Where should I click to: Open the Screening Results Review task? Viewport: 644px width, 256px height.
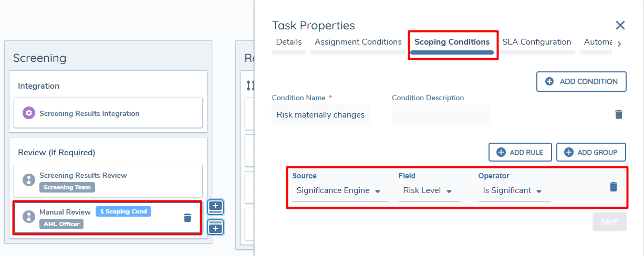pyautogui.click(x=108, y=181)
